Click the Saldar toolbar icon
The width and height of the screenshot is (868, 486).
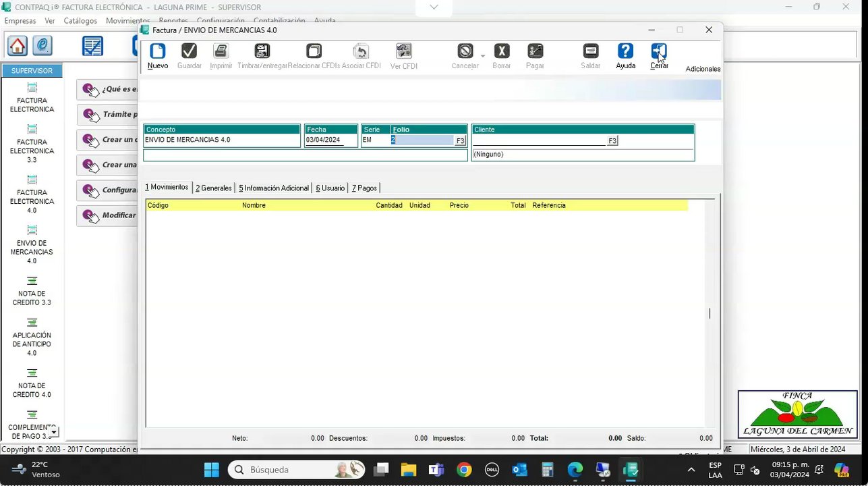(590, 51)
